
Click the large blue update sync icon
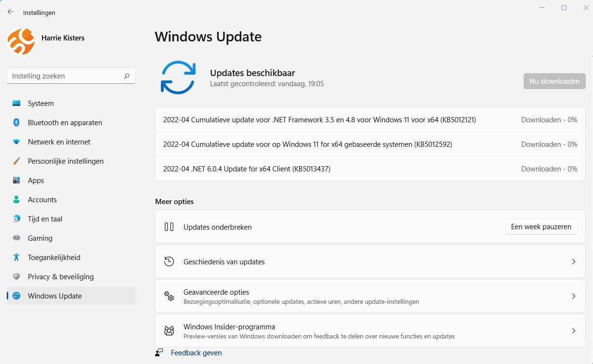[178, 77]
